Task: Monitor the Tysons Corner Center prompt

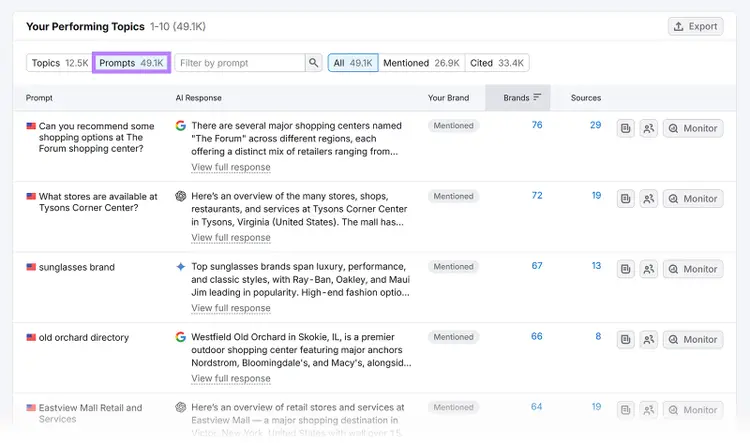Action: (x=693, y=199)
